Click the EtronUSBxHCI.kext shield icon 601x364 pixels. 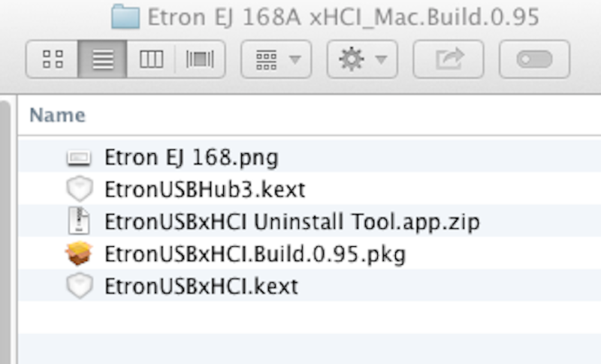78,287
